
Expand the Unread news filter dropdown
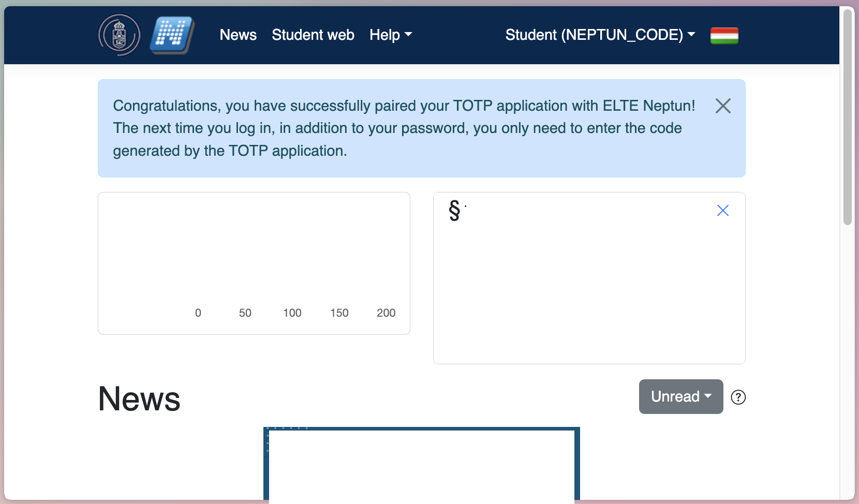click(680, 397)
